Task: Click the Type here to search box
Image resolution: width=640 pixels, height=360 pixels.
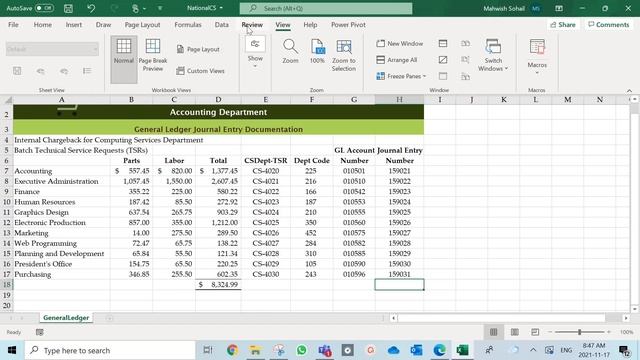Action: coord(110,350)
